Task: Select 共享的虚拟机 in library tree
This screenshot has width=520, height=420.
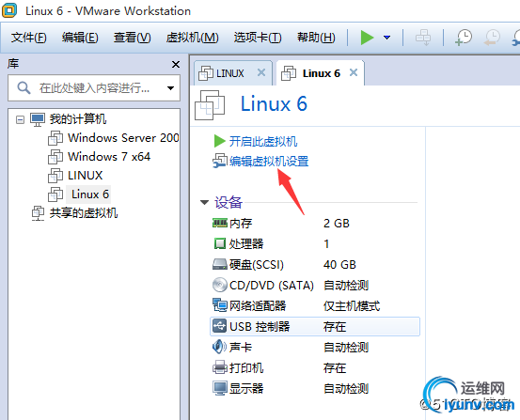Action: (84, 212)
